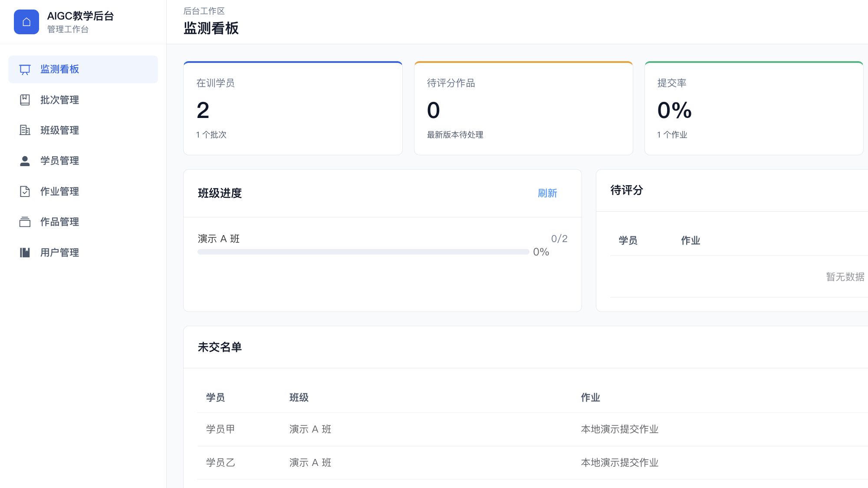Click the 学员乙 cell

(x=220, y=462)
